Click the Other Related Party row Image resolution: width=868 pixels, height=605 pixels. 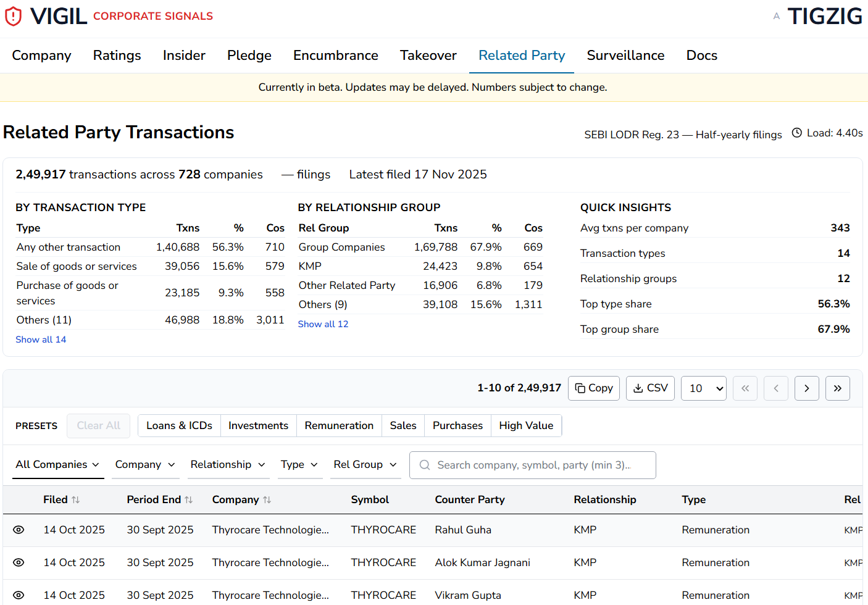click(420, 285)
